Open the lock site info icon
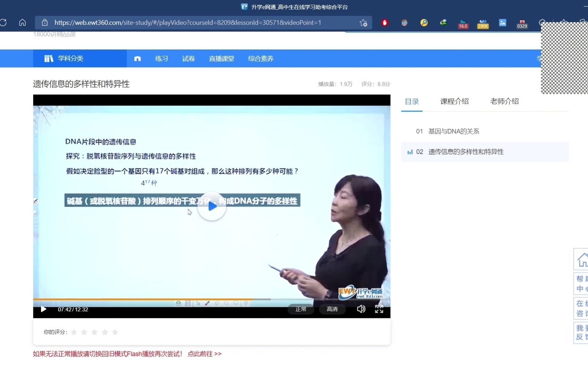Screen dimensions: 588x368 click(45, 22)
